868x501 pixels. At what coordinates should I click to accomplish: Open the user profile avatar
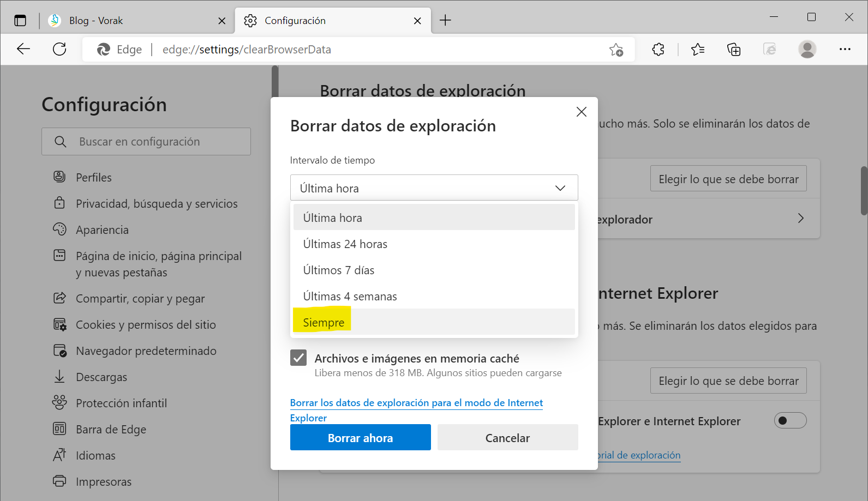tap(807, 49)
